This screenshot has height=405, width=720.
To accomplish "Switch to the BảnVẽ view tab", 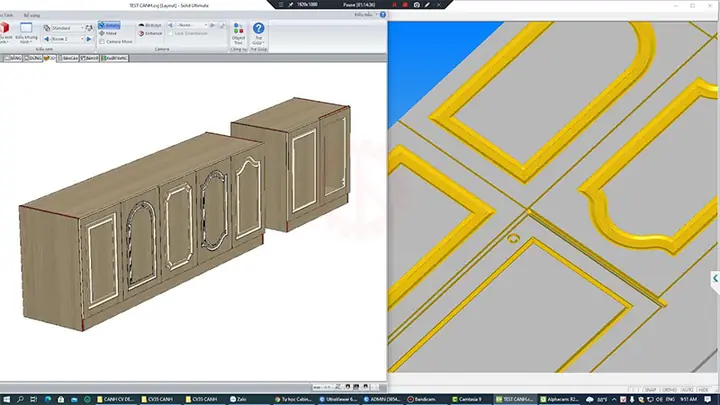I will pyautogui.click(x=90, y=58).
